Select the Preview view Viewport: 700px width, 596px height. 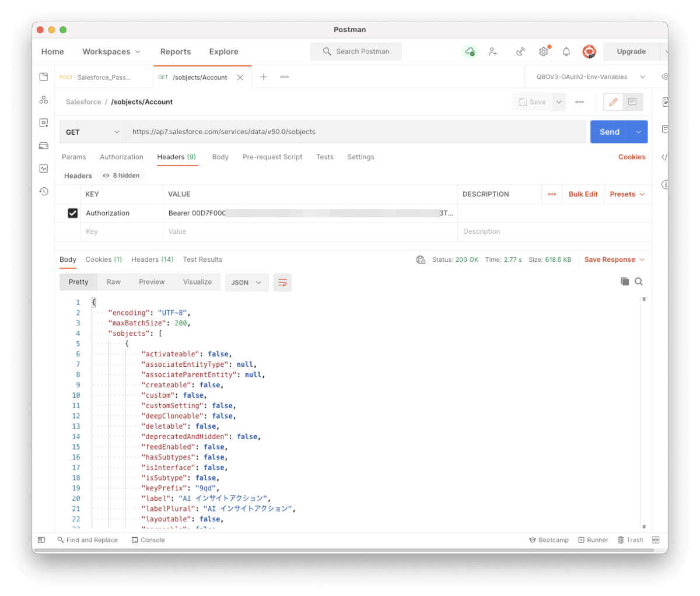tap(152, 282)
